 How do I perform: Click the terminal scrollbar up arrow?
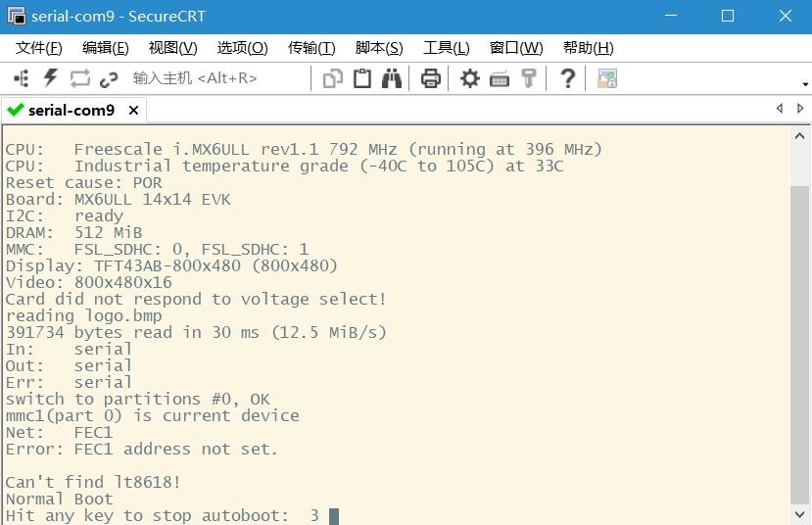click(799, 136)
